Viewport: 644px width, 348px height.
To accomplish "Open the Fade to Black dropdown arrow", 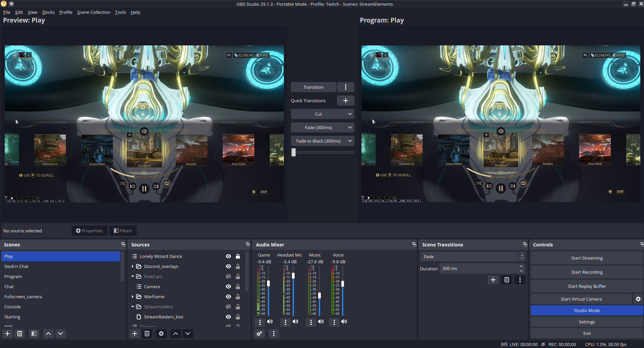I will tap(350, 141).
